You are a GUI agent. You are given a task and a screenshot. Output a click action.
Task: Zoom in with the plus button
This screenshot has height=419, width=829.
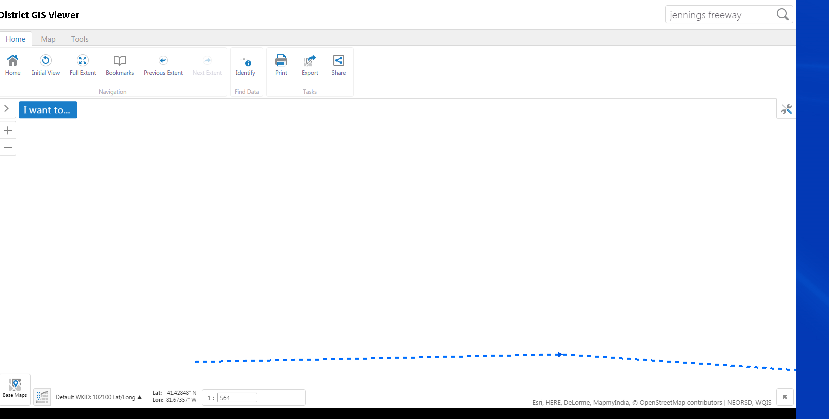[7, 130]
